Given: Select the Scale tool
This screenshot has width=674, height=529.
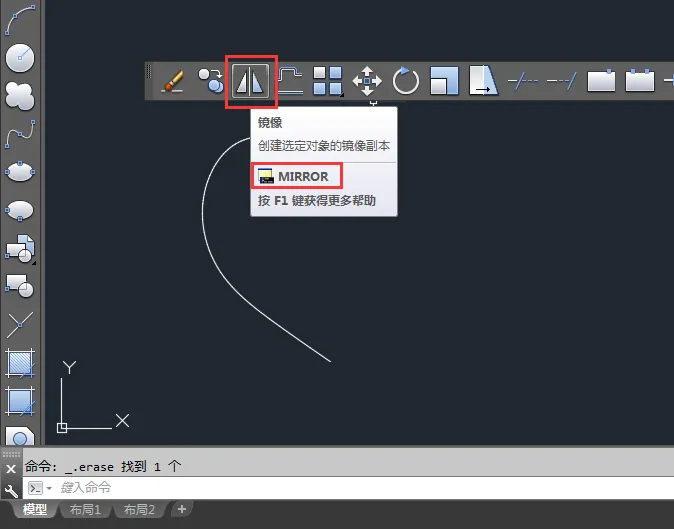Looking at the screenshot, I should pos(444,80).
